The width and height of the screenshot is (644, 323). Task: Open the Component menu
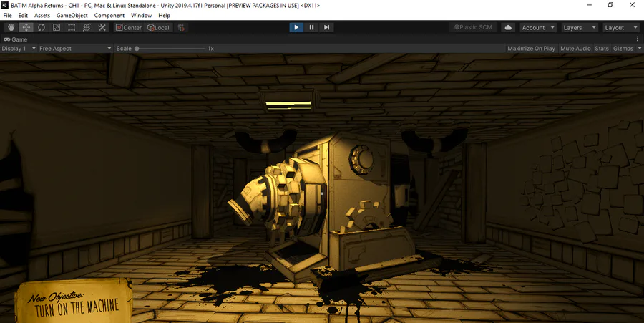tap(109, 15)
